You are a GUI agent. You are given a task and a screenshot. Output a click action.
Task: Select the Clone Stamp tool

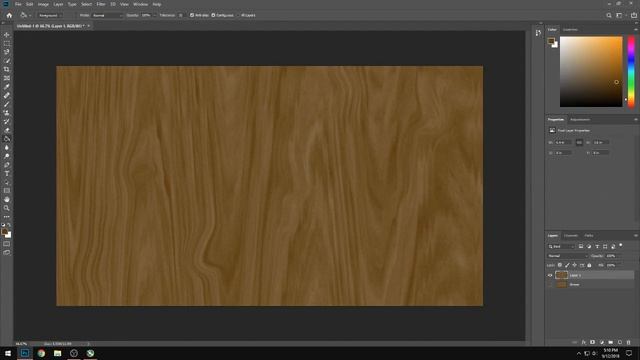[7, 113]
